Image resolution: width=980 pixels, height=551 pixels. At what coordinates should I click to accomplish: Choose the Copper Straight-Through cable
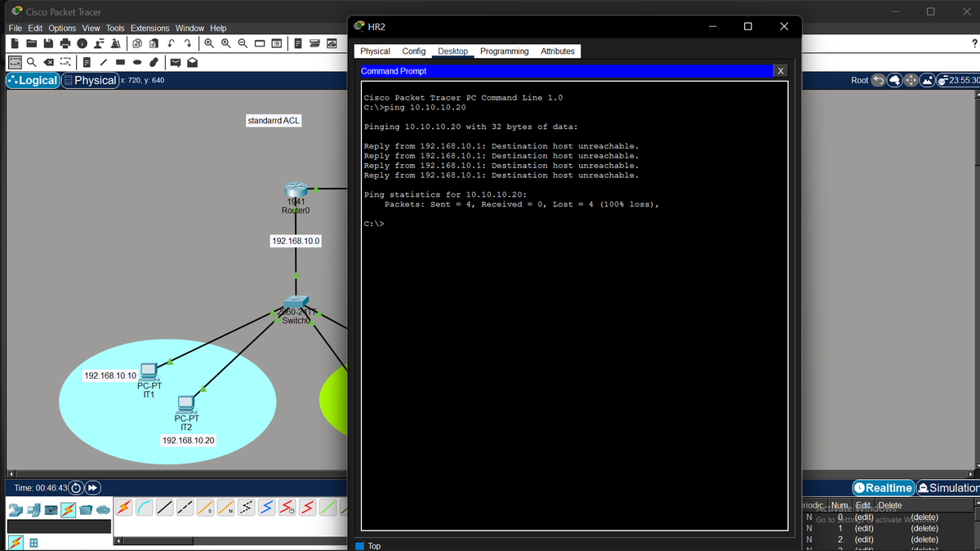click(x=164, y=508)
